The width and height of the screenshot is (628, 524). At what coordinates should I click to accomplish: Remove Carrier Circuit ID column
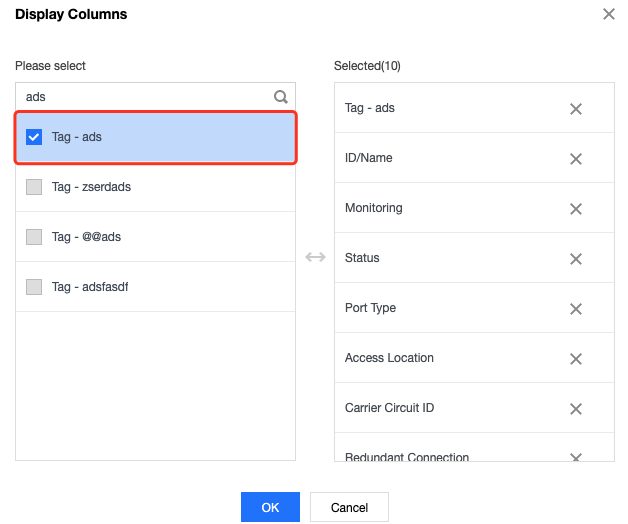(x=576, y=409)
